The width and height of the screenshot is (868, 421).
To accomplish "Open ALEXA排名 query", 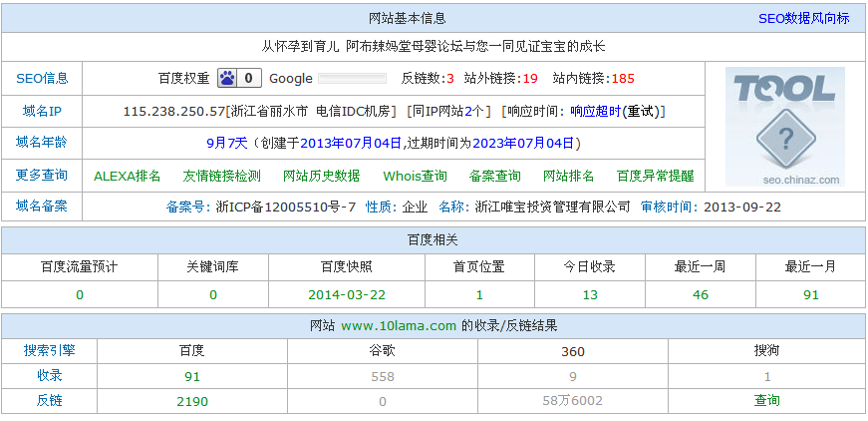I will tap(127, 176).
